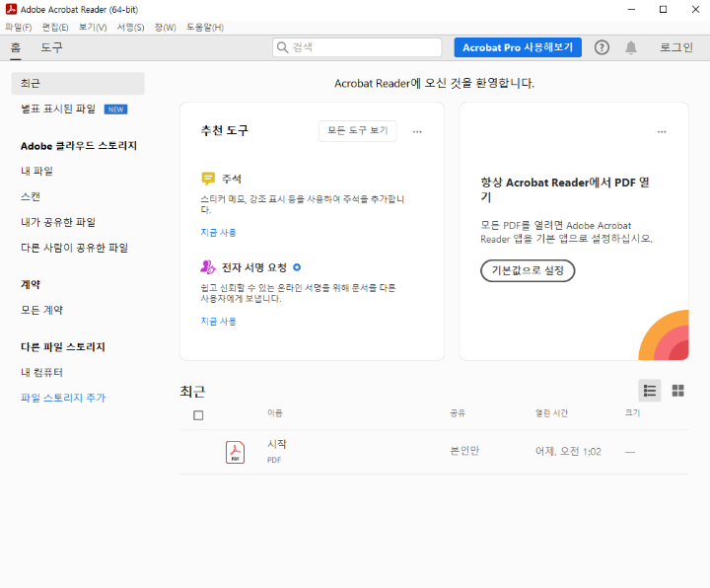Select 최근 in the sidebar
710x588 pixels.
pos(78,83)
